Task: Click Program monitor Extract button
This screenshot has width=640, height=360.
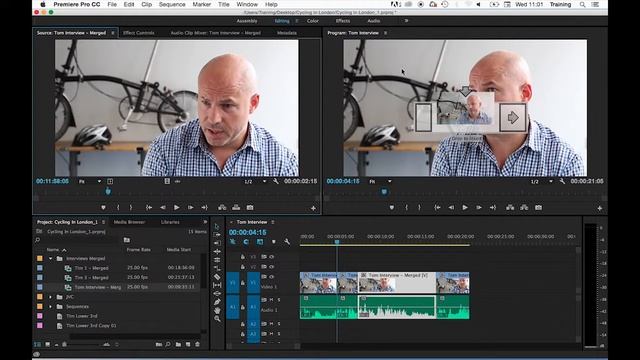Action: 524,207
